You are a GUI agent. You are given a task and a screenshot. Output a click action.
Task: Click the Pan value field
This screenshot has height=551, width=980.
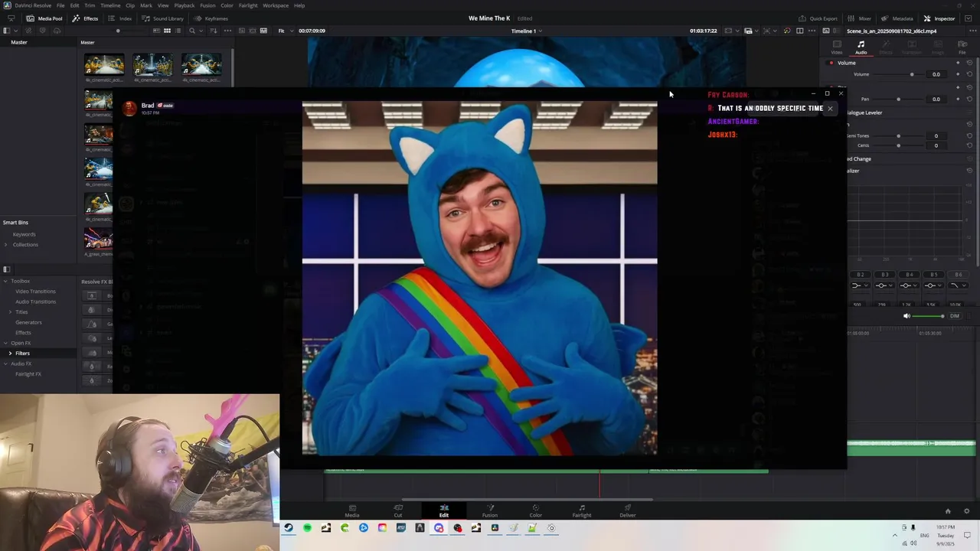(x=936, y=99)
